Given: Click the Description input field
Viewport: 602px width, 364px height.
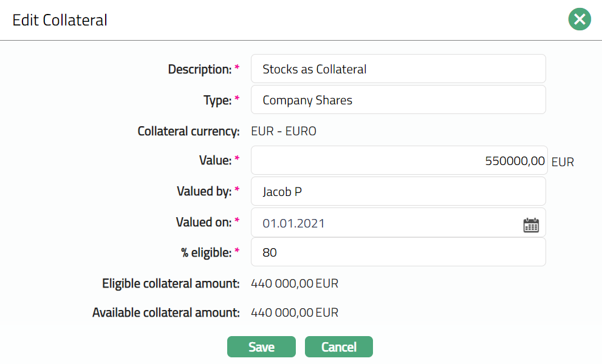Looking at the screenshot, I should pos(398,69).
